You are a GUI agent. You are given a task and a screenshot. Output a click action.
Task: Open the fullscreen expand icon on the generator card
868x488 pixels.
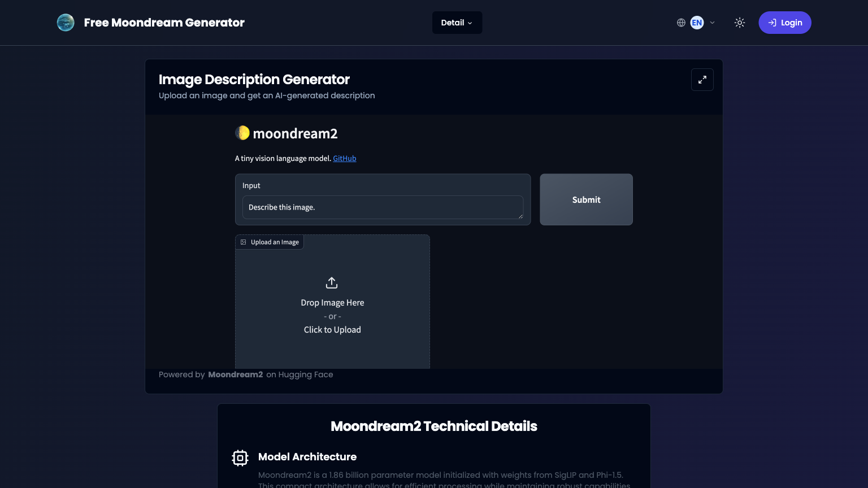(x=702, y=80)
